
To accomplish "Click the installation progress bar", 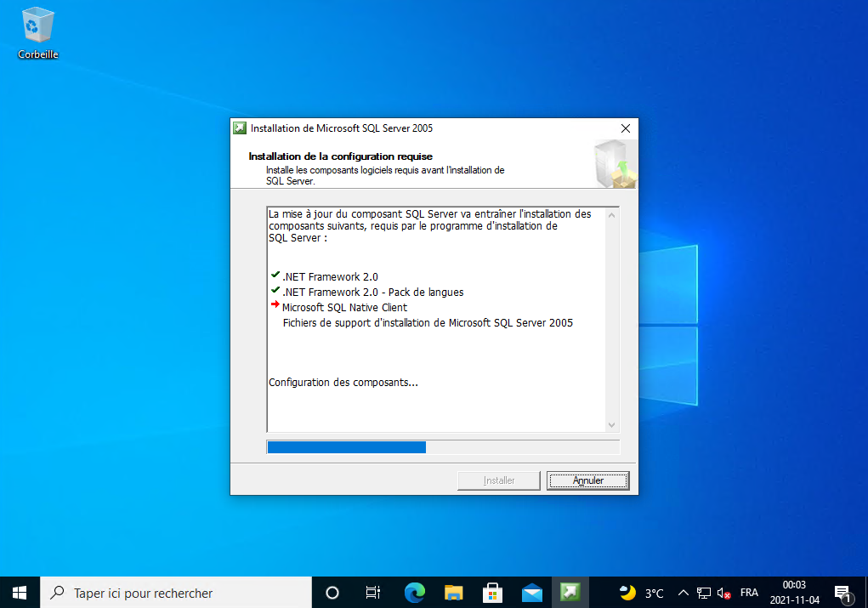I will click(x=443, y=447).
